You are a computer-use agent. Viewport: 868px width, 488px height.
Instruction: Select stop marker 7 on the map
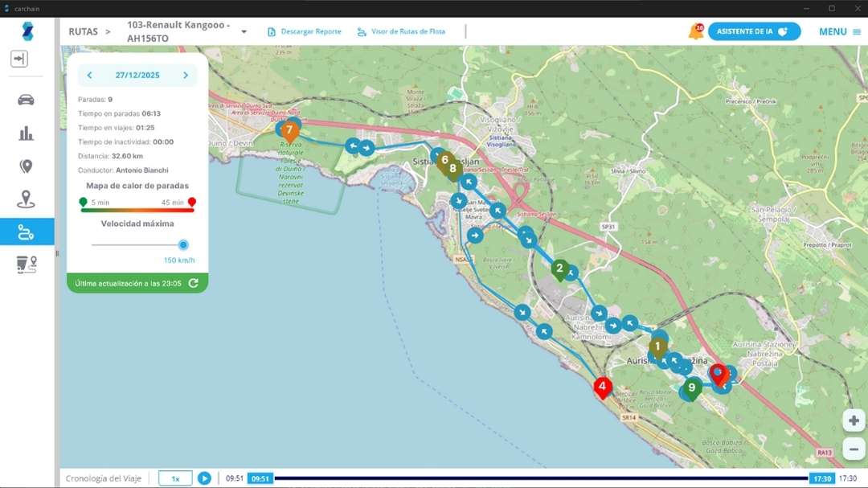(289, 129)
